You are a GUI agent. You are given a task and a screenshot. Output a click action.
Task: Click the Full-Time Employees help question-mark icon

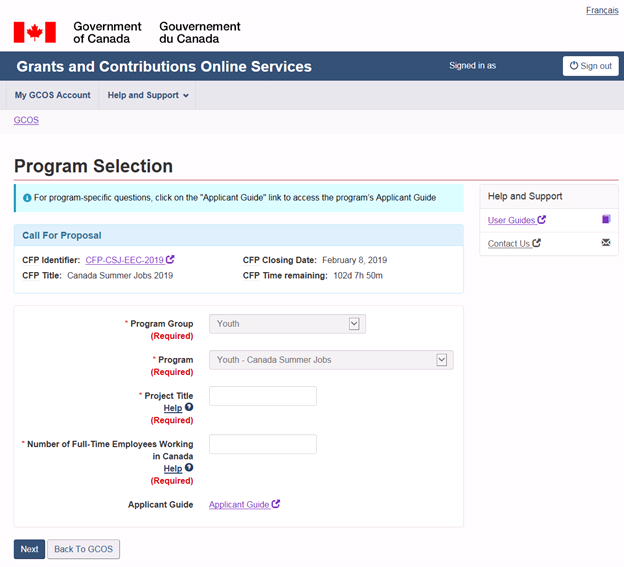coord(189,468)
